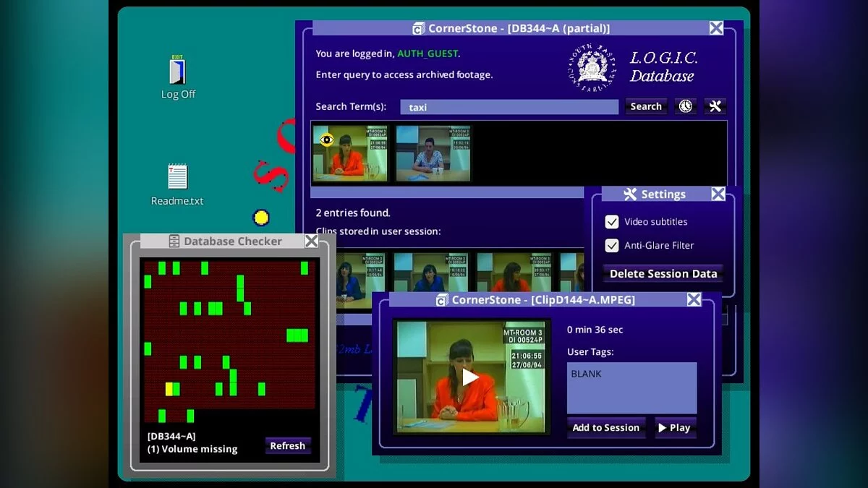Close the ClipD144~A.MPEG window

(694, 299)
